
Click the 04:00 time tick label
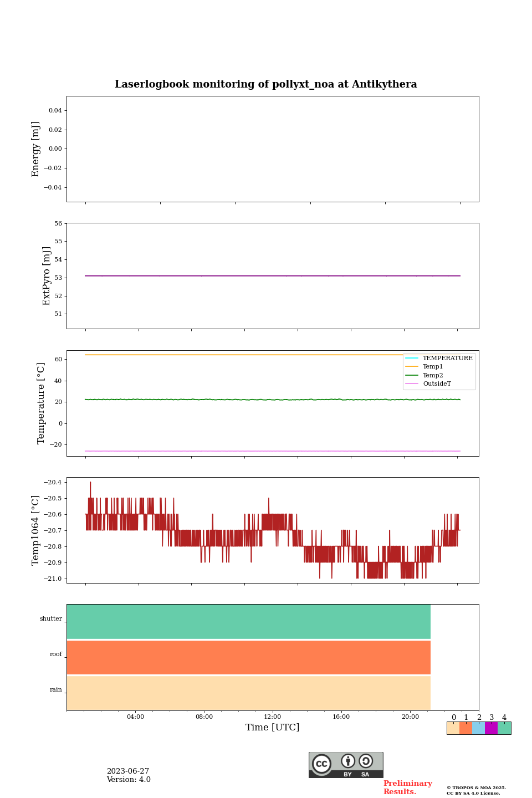(135, 717)
